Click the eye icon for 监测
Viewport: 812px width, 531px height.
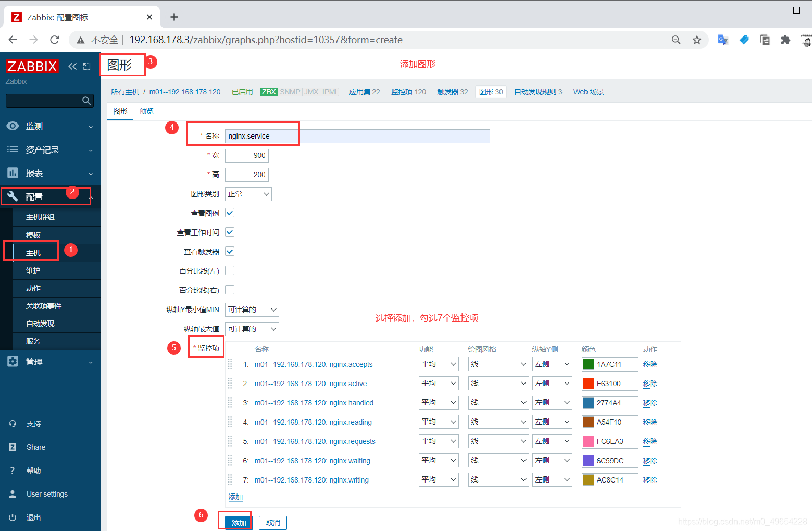(13, 126)
